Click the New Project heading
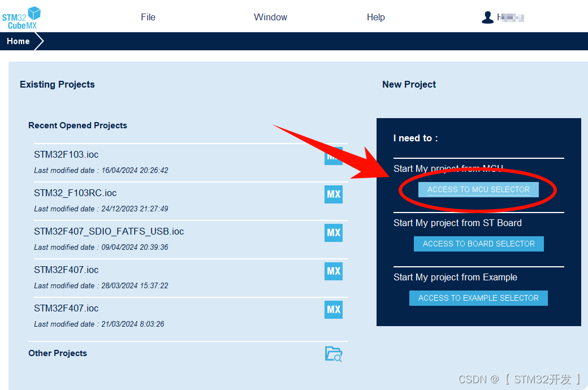 [x=409, y=84]
